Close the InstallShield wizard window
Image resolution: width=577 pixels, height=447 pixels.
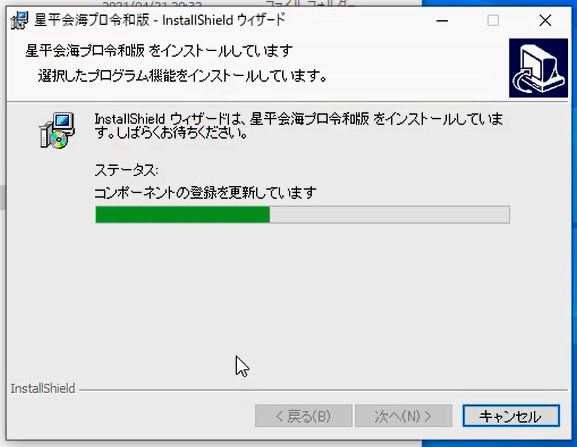545,20
